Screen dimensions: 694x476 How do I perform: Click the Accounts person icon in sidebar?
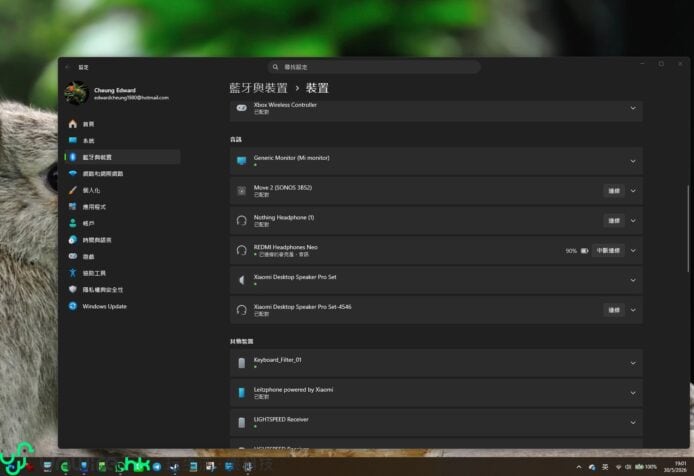pos(73,223)
